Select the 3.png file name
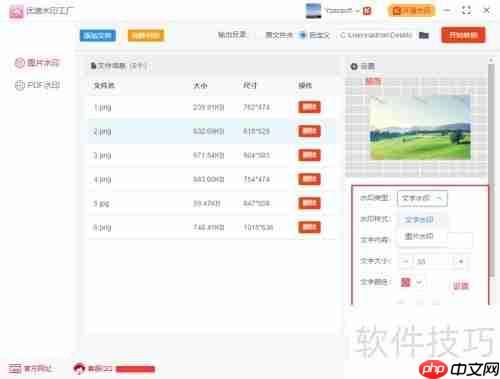 [102, 156]
